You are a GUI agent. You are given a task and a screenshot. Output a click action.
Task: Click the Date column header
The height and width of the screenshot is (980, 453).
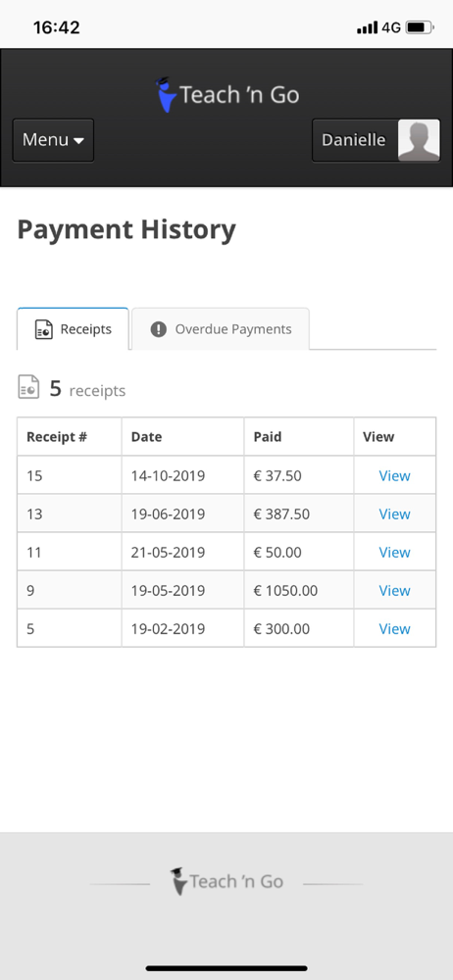click(x=146, y=437)
